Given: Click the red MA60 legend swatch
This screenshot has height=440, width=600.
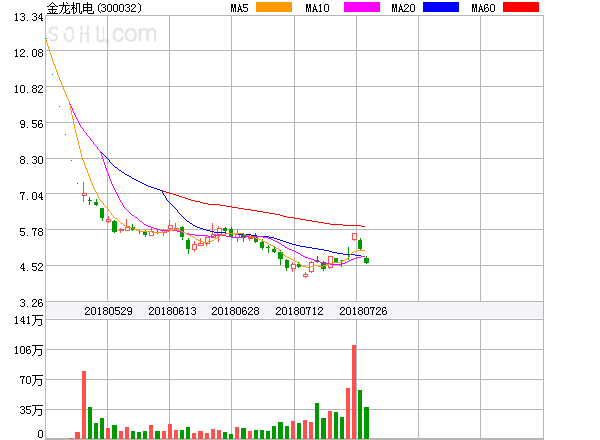Looking at the screenshot, I should point(521,7).
